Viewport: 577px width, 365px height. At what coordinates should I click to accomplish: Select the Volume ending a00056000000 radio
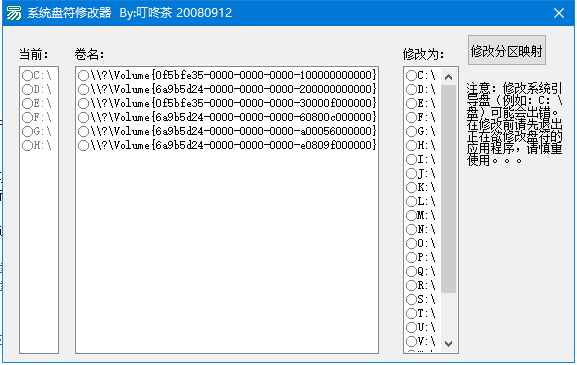coord(227,131)
